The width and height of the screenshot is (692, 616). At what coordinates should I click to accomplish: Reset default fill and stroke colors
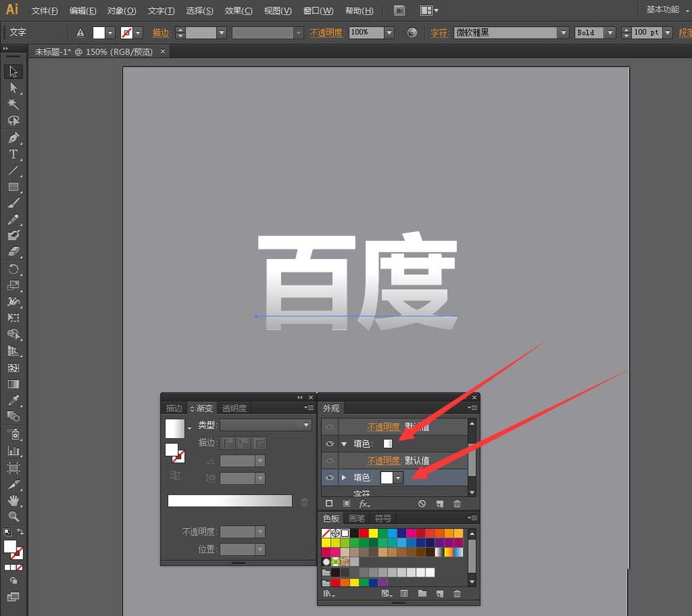coord(8,532)
